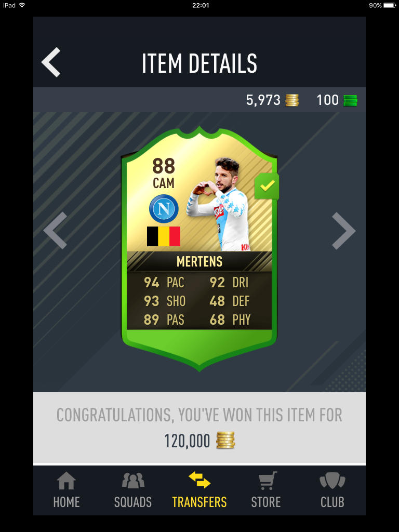Tap the 5,973 coin balance
Viewport: 399px width, 532px height.
pyautogui.click(x=263, y=100)
